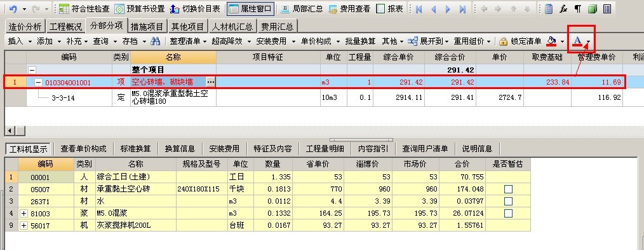Switch to 工程概况 tab
The image size is (644, 250).
coord(65,27)
